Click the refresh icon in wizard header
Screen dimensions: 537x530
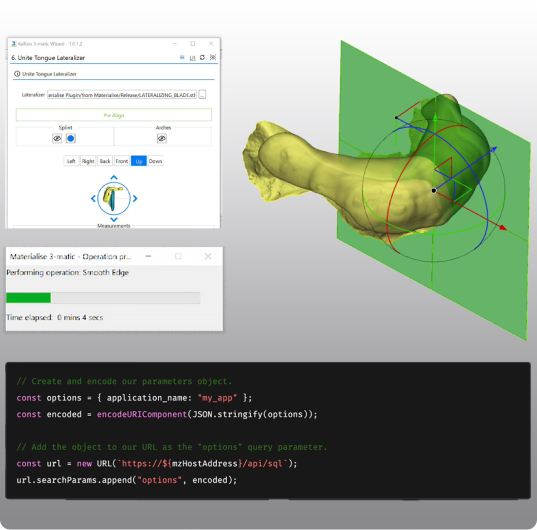[202, 58]
